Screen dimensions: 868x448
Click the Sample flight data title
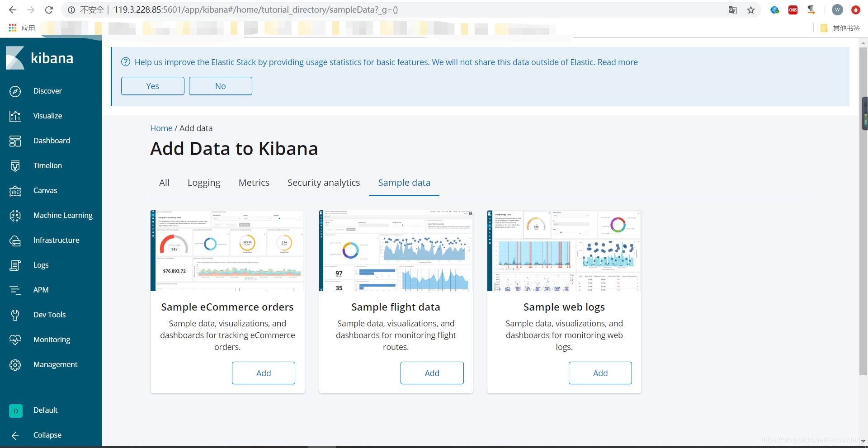[x=396, y=307]
